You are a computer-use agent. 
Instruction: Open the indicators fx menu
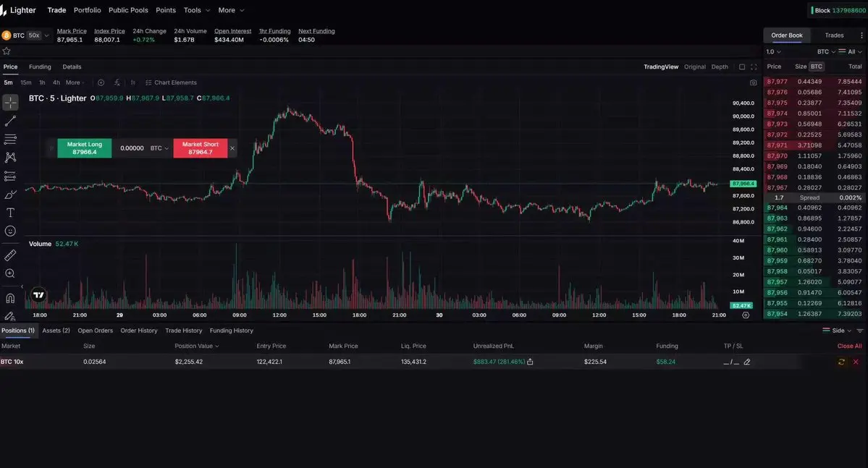click(117, 82)
